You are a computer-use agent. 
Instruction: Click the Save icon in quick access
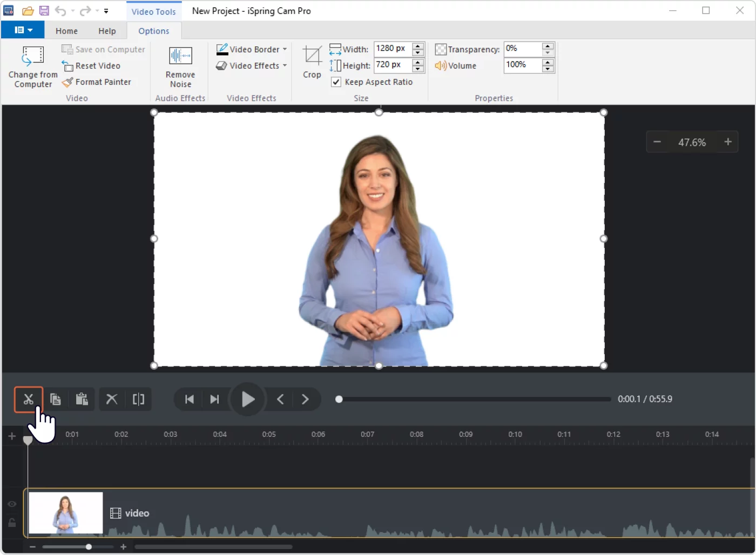point(44,11)
